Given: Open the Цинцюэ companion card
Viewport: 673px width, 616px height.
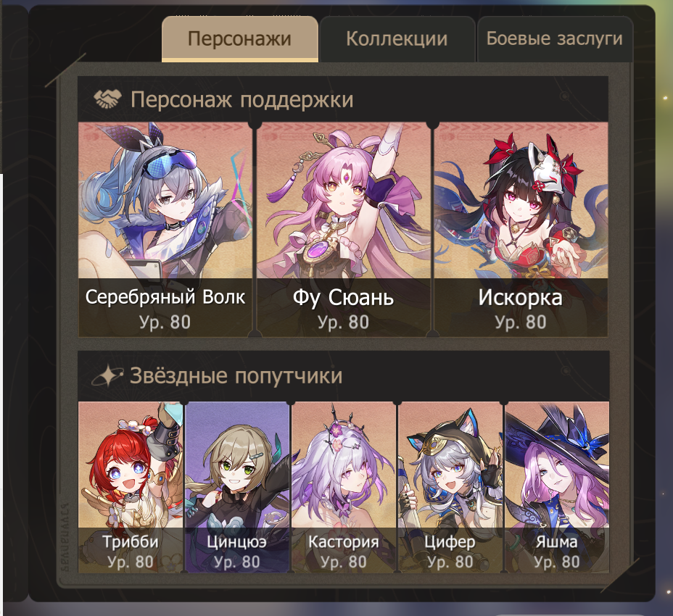Looking at the screenshot, I should pyautogui.click(x=237, y=487).
